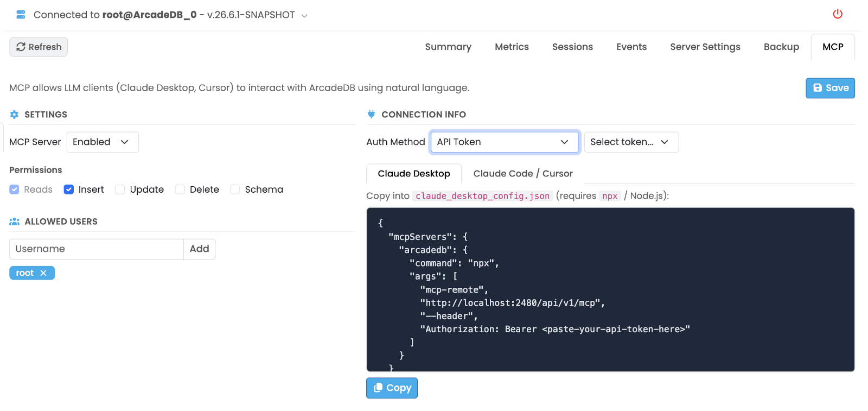The image size is (868, 411).
Task: Copy the config with the Copy button
Action: point(392,388)
